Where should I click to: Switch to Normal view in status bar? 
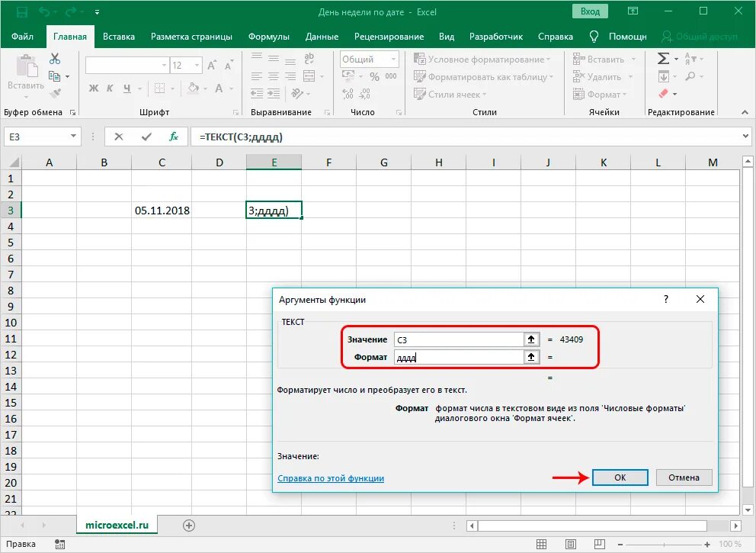pyautogui.click(x=541, y=545)
